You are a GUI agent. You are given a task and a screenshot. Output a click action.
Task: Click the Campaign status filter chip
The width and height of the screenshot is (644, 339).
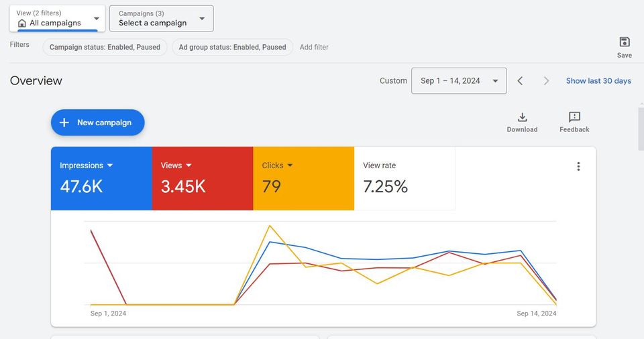pyautogui.click(x=105, y=48)
